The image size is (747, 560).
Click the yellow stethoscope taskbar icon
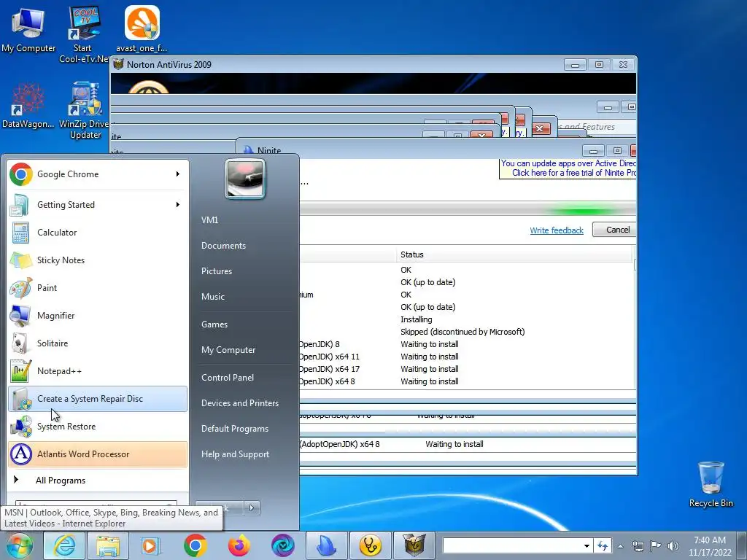tap(370, 545)
